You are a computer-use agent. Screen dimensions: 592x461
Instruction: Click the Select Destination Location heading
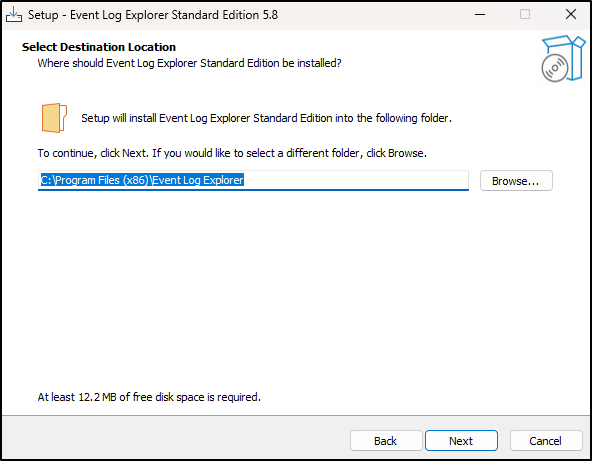coord(99,47)
